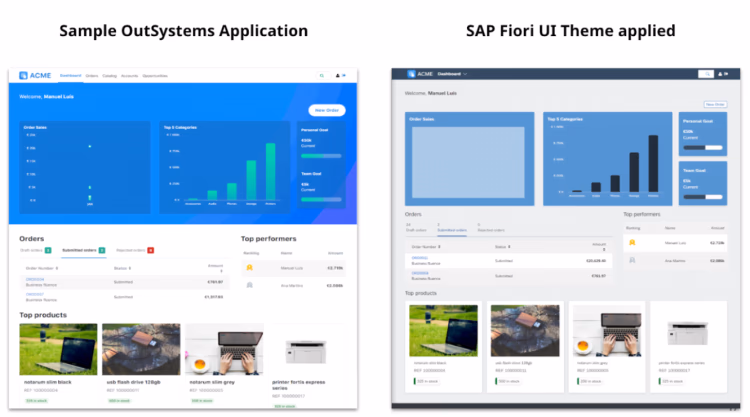Click the user profile icon in the OutSystems app
This screenshot has width=750, height=417.
coord(338,76)
